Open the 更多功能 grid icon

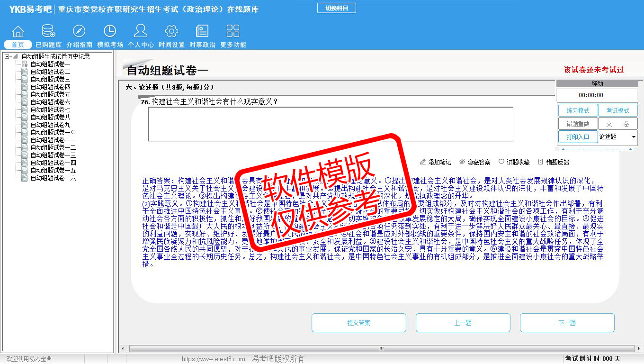233,37
